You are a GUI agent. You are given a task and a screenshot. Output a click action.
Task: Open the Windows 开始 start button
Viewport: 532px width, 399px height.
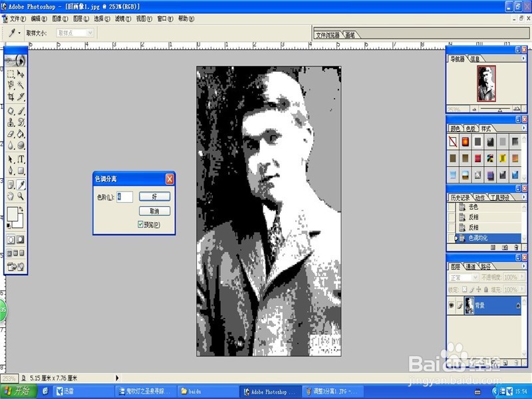(19, 391)
